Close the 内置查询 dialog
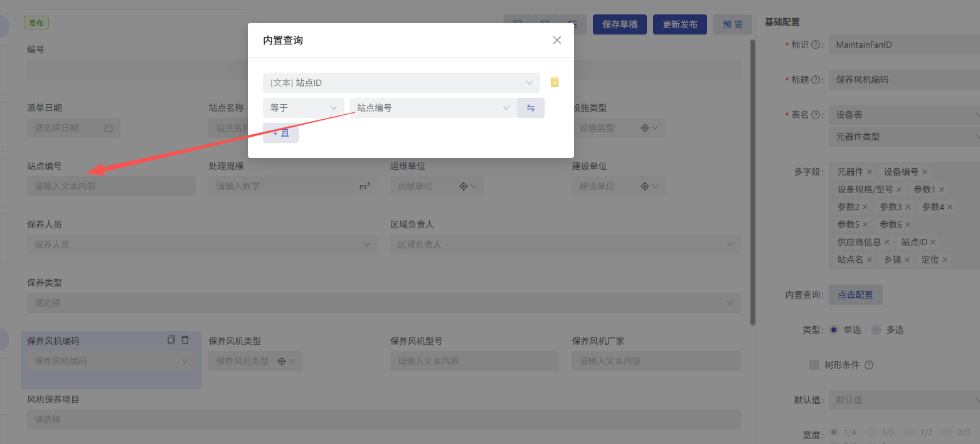Image resolution: width=980 pixels, height=444 pixels. click(x=557, y=40)
